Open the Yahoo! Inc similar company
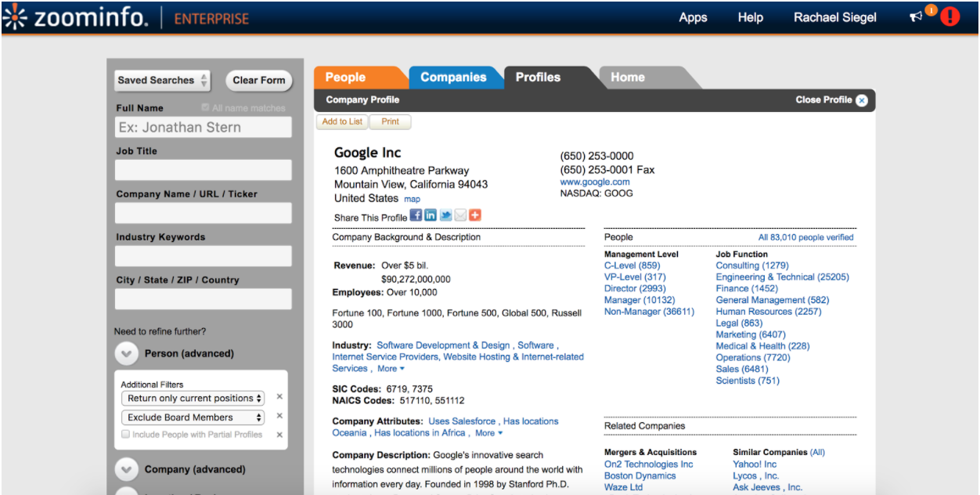Image resolution: width=980 pixels, height=495 pixels. coord(755,464)
